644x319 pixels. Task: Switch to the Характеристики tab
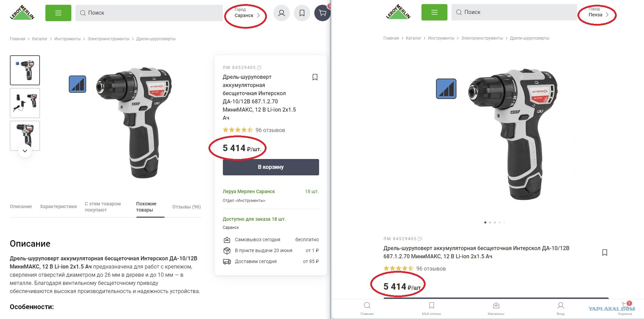click(x=58, y=206)
